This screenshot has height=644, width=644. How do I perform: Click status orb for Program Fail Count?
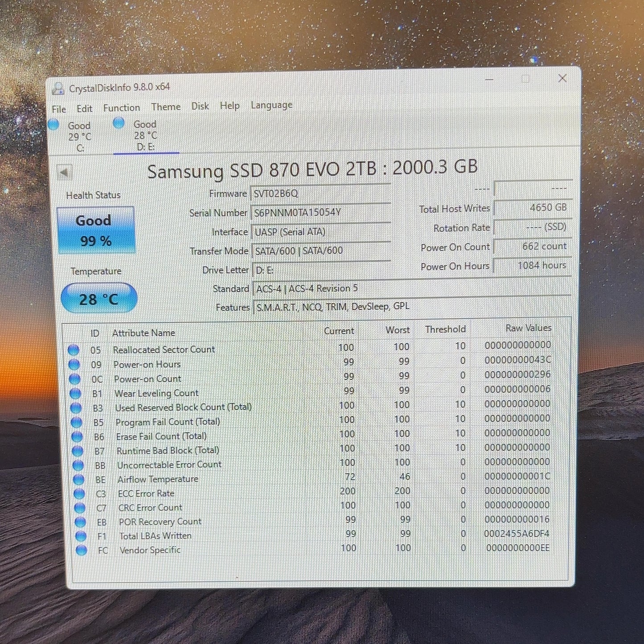click(x=76, y=422)
